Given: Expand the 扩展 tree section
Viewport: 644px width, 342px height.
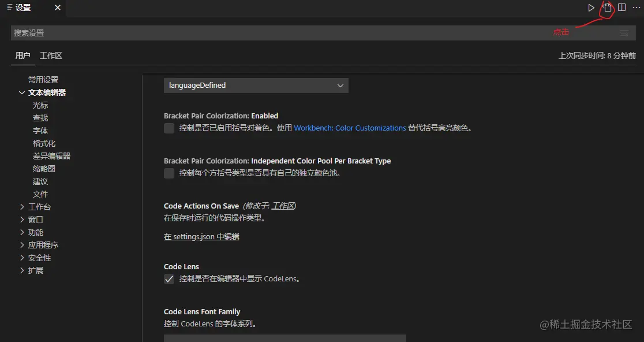Looking at the screenshot, I should pos(22,271).
